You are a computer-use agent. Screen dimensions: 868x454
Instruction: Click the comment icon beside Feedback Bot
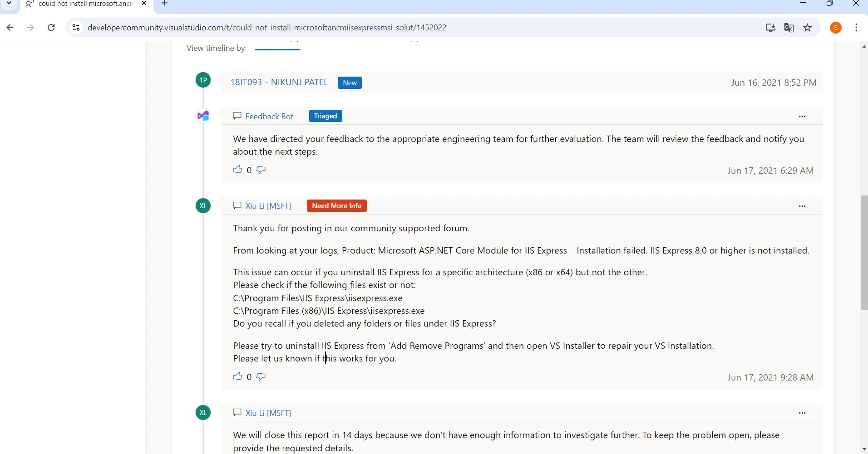click(237, 116)
